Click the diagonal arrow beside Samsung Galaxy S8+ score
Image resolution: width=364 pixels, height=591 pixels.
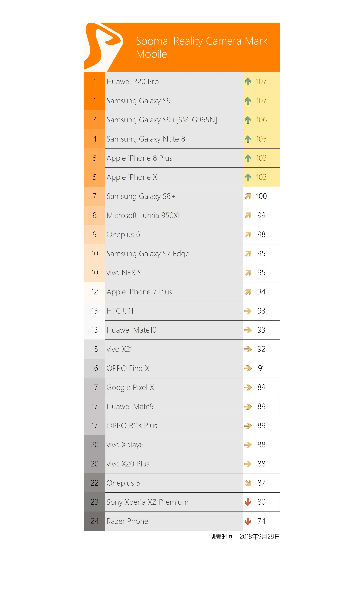tap(248, 196)
